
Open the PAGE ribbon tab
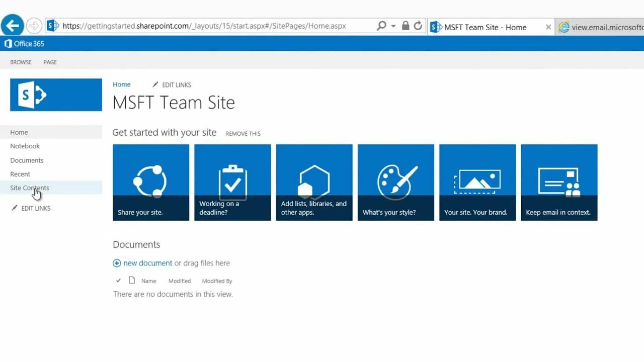pyautogui.click(x=50, y=62)
